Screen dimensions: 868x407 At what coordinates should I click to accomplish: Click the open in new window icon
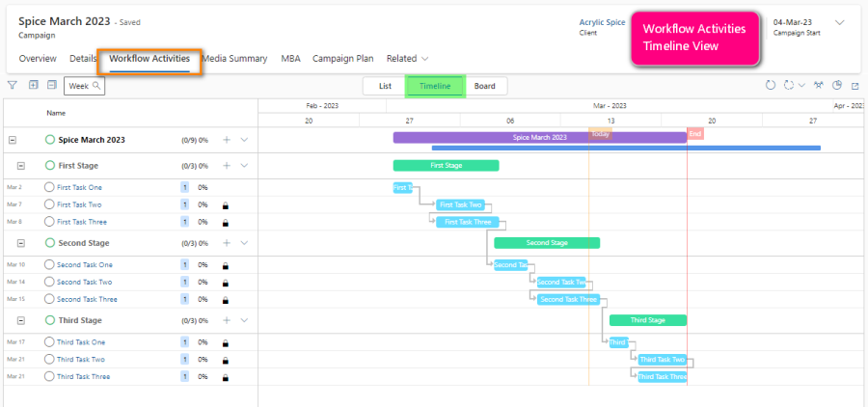854,86
